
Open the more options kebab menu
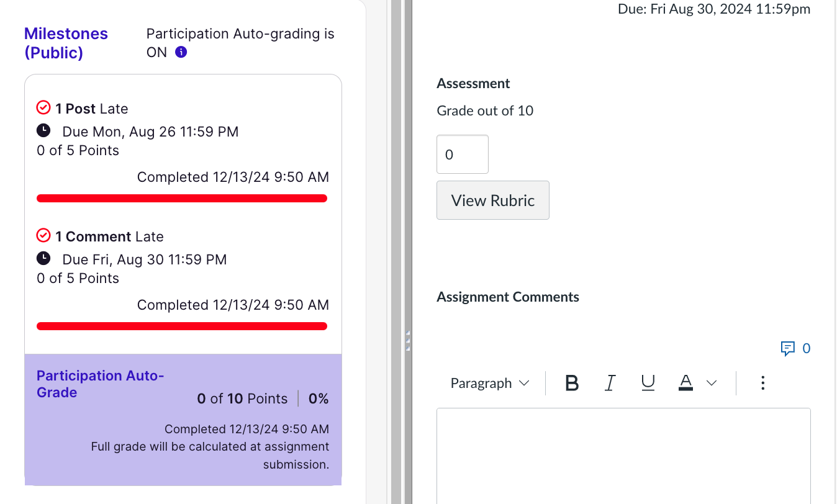tap(762, 384)
